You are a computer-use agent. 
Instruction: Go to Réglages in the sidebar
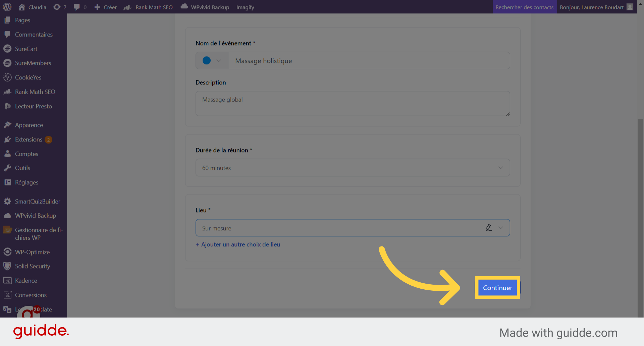click(x=26, y=182)
